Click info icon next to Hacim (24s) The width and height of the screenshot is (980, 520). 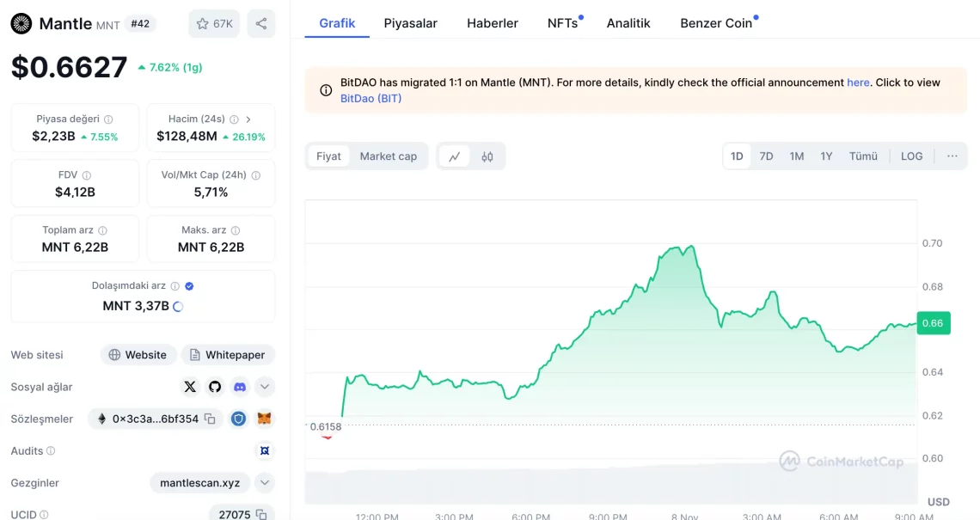coord(235,119)
